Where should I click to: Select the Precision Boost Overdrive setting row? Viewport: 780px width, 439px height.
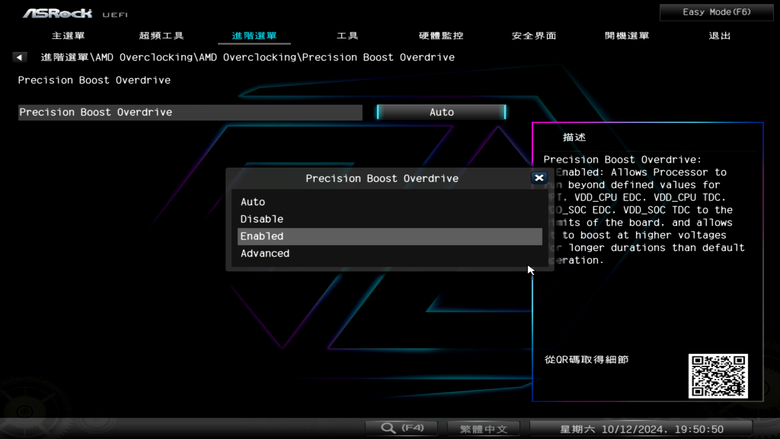pyautogui.click(x=190, y=112)
